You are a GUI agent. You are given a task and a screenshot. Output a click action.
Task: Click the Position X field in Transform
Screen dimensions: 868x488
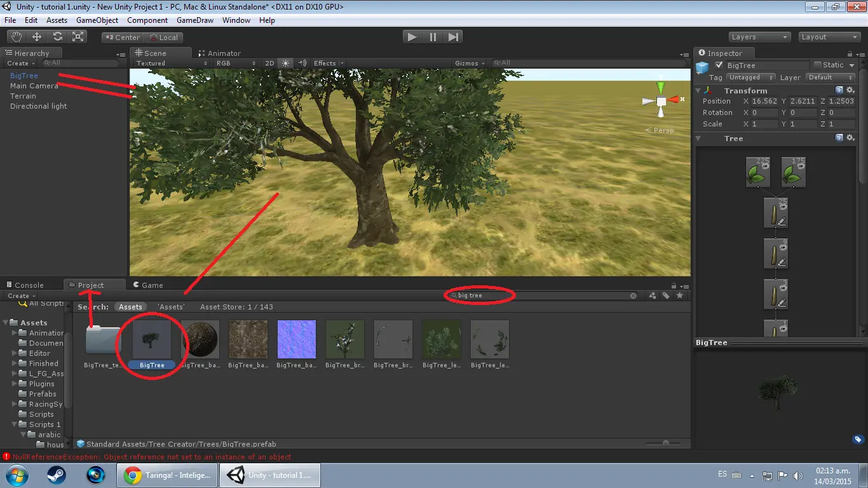[764, 101]
